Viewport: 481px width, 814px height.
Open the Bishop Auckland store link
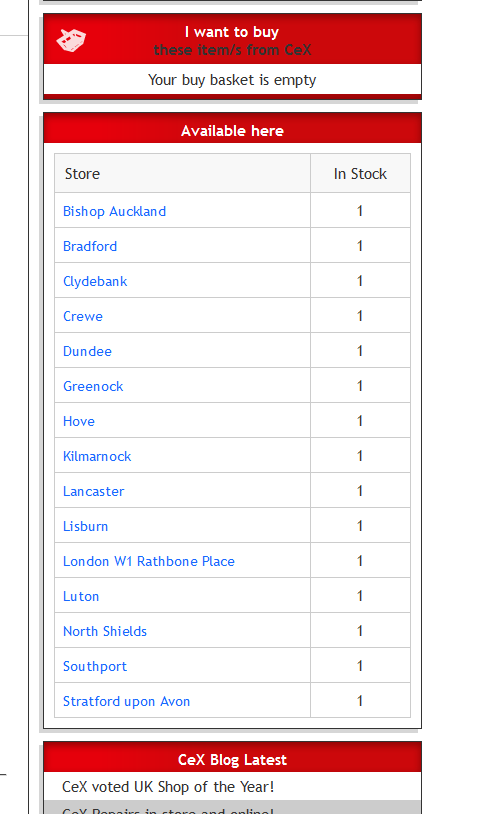coord(114,211)
